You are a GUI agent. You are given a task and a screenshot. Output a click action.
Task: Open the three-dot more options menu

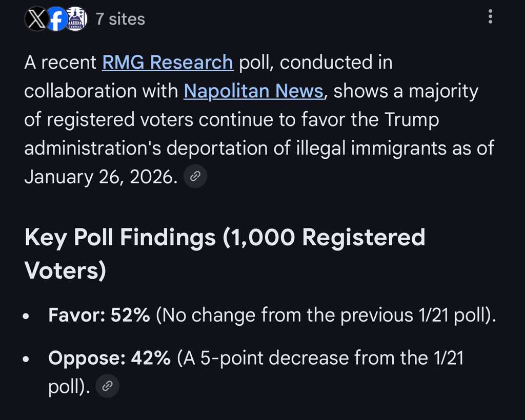pos(491,17)
